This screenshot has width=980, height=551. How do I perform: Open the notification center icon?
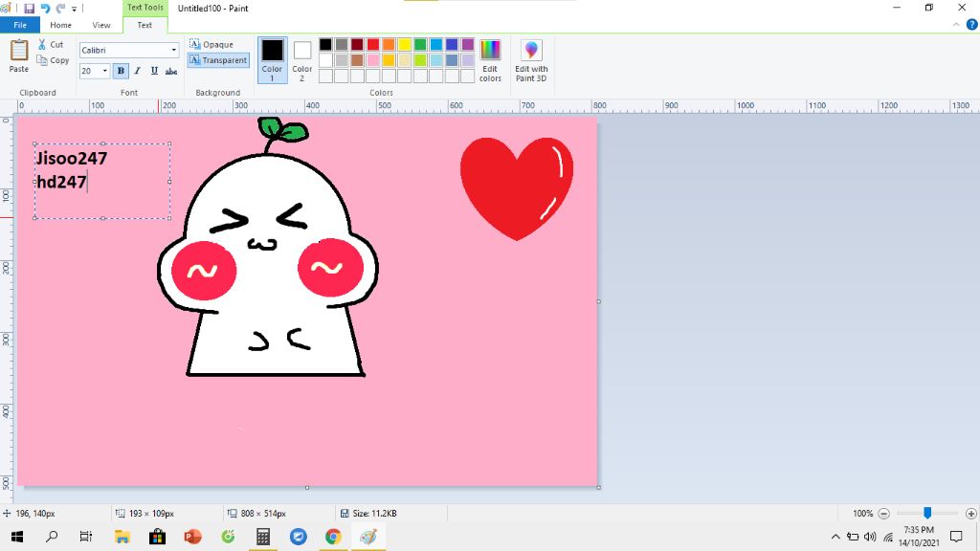[956, 537]
